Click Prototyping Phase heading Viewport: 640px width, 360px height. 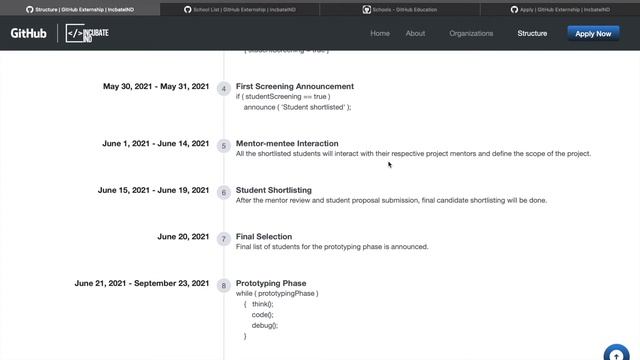271,283
